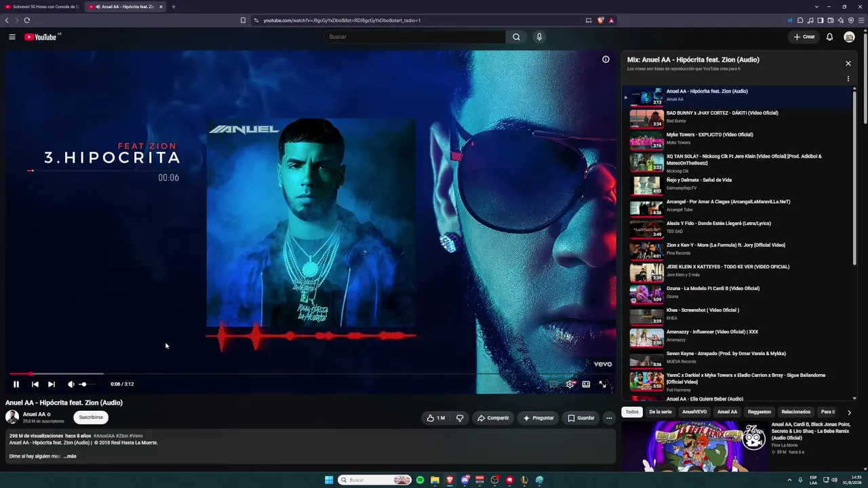Image resolution: width=868 pixels, height=488 pixels.
Task: Show video info card icon
Action: (x=606, y=60)
